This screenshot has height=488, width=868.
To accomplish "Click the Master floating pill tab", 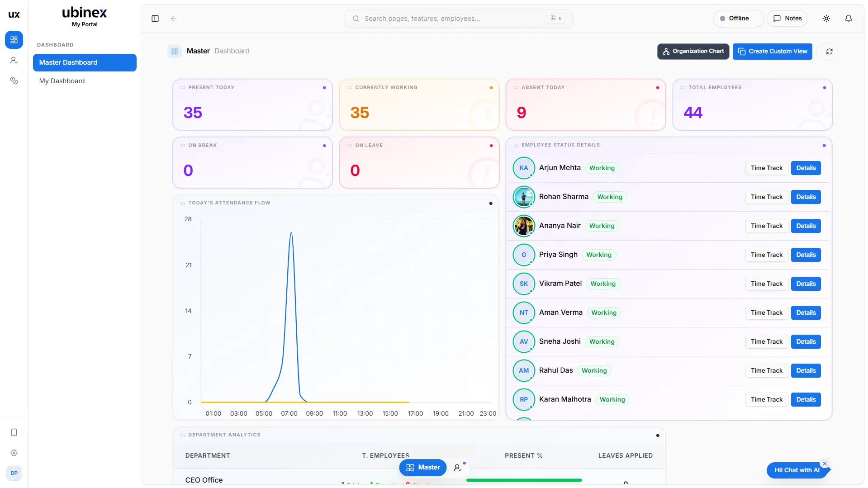I will pyautogui.click(x=423, y=468).
